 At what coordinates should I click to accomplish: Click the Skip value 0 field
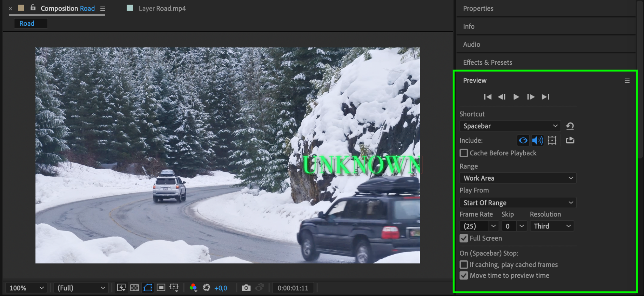coord(509,226)
